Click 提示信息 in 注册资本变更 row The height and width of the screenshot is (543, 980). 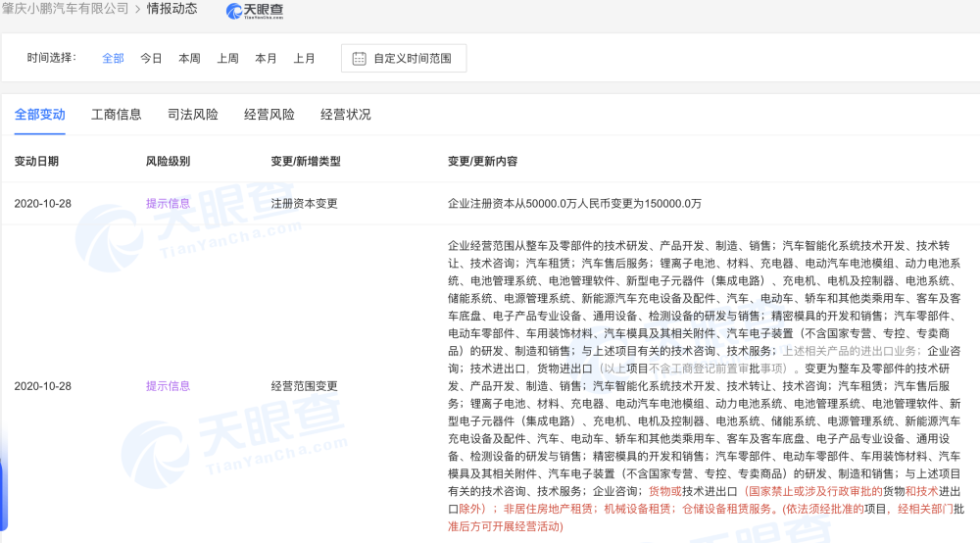click(168, 204)
